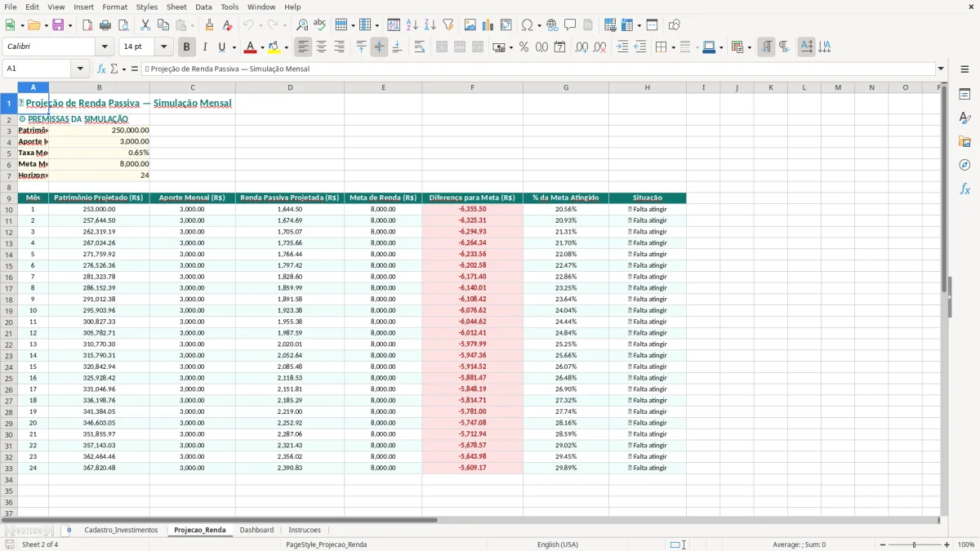
Task: Click Sort Ascending icon
Action: point(412,25)
